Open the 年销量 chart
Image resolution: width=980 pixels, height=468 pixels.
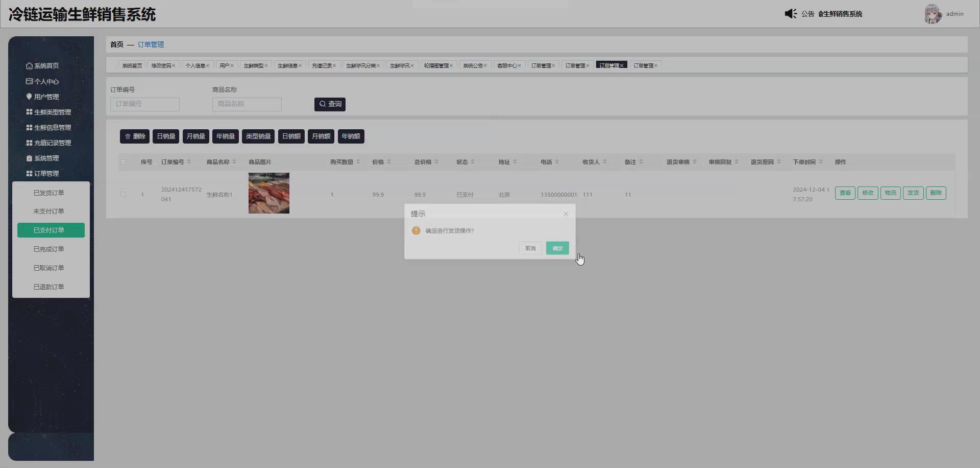[x=225, y=136]
